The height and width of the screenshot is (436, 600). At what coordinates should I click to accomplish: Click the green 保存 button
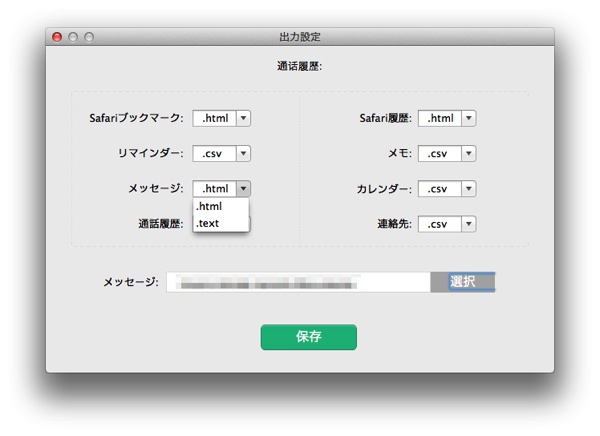[x=309, y=337]
